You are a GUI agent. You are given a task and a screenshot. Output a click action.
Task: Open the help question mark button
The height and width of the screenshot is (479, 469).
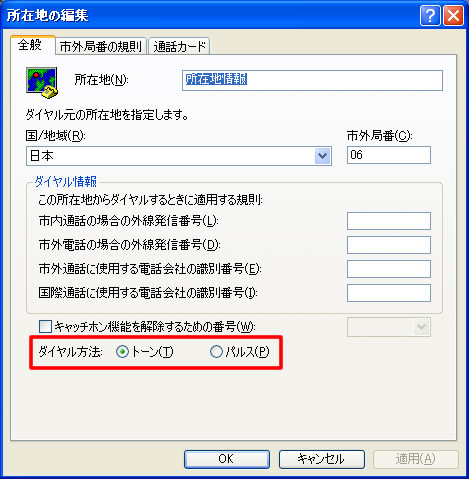tap(430, 15)
